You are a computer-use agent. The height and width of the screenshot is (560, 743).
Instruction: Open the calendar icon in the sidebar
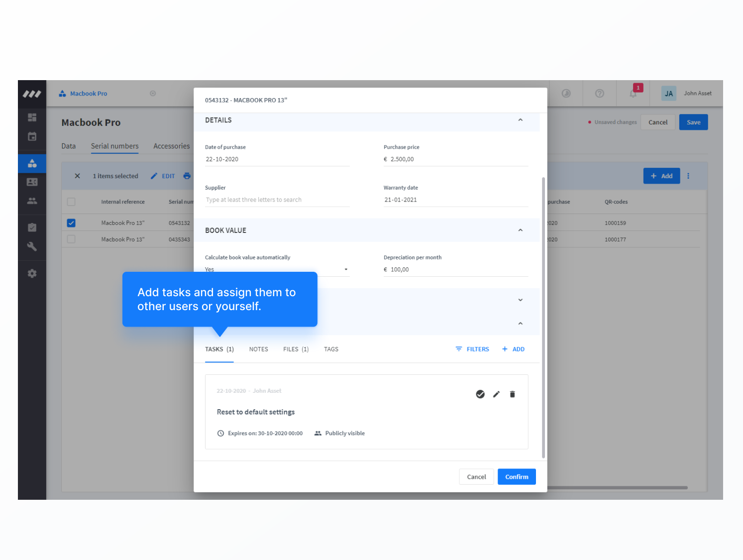[32, 136]
